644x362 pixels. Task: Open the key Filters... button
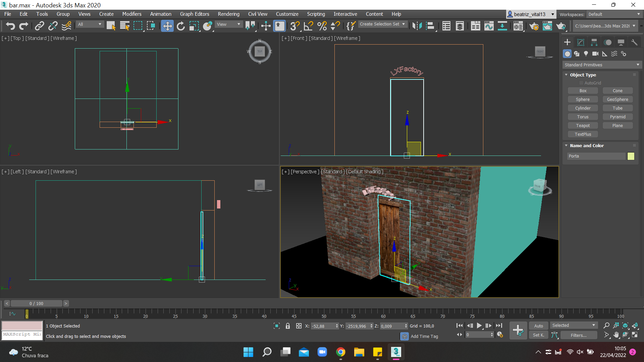[x=579, y=335]
